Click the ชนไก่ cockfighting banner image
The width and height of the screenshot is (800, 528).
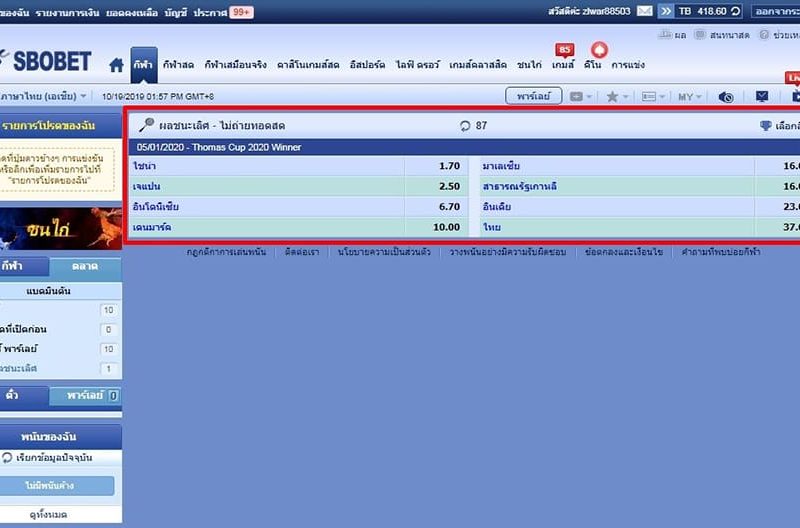61,229
